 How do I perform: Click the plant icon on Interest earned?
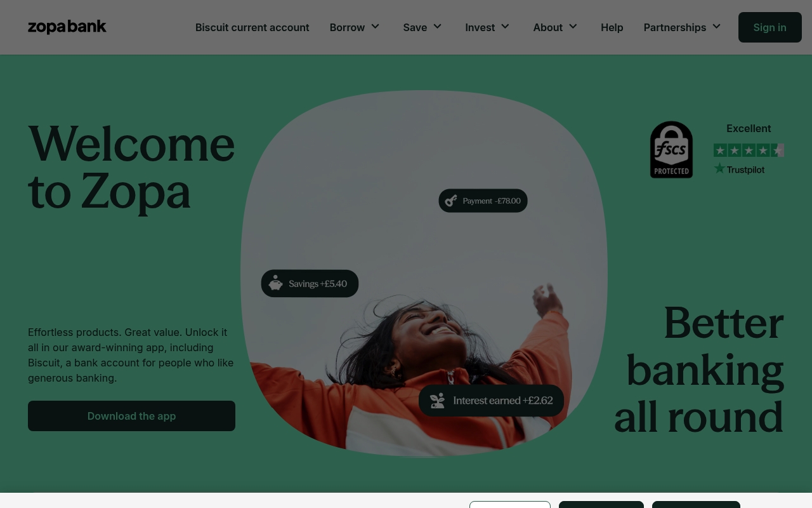tap(437, 401)
